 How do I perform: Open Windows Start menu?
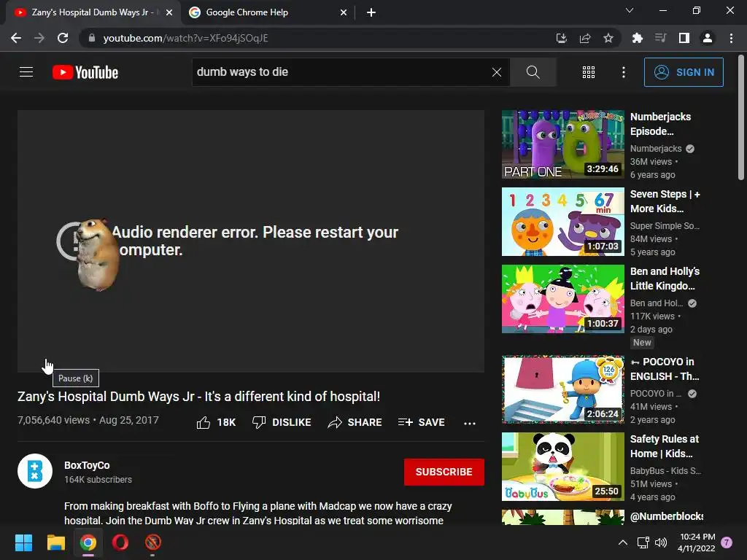tap(23, 542)
